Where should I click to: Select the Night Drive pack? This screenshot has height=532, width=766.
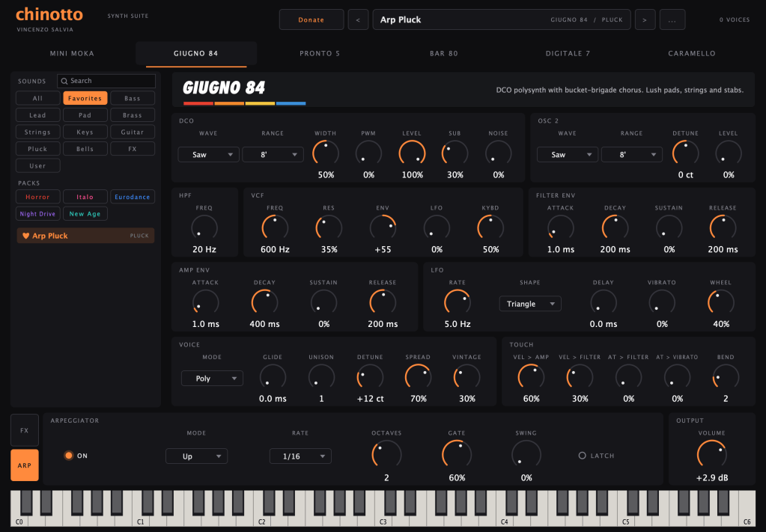(37, 214)
